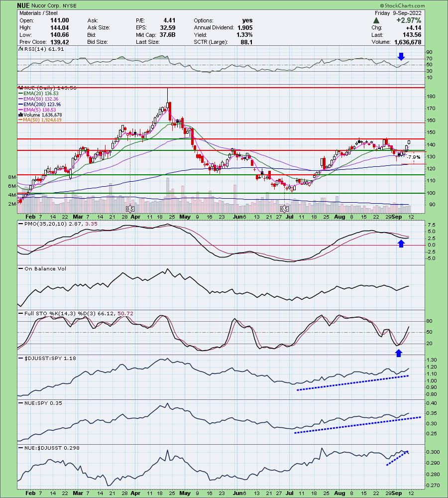448x498 pixels.
Task: Select the Open value 141.00
Action: pos(60,20)
